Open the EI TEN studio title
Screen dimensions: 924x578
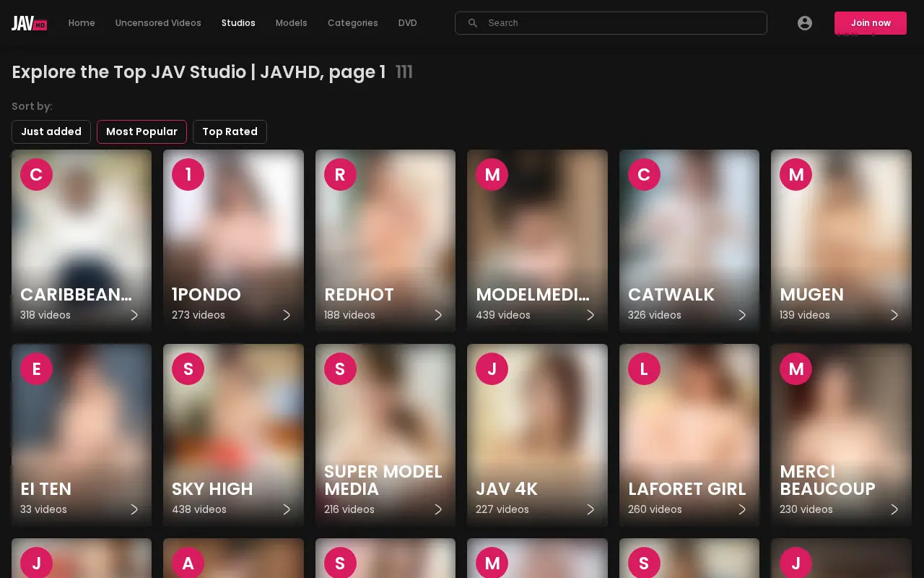coord(45,489)
